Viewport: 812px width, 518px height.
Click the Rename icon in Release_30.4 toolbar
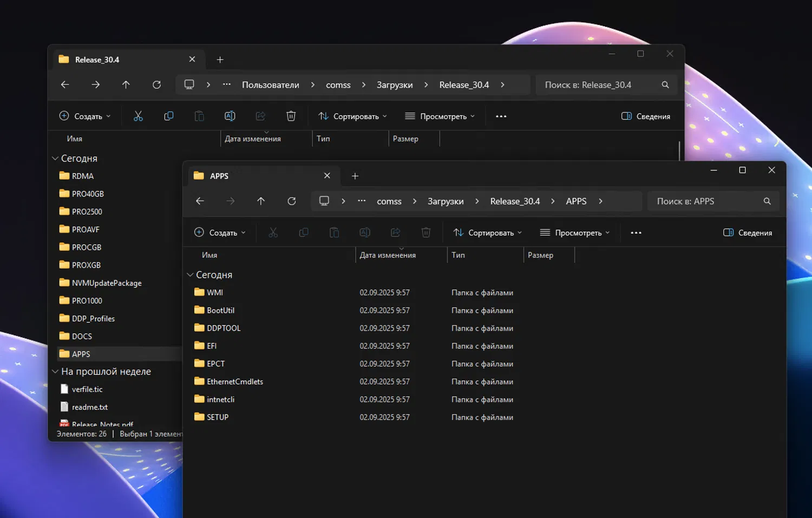point(230,116)
